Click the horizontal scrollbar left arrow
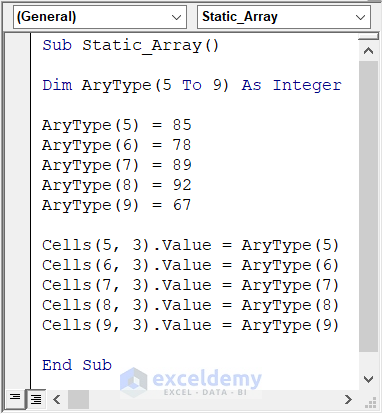This screenshot has width=383, height=414. [56, 399]
